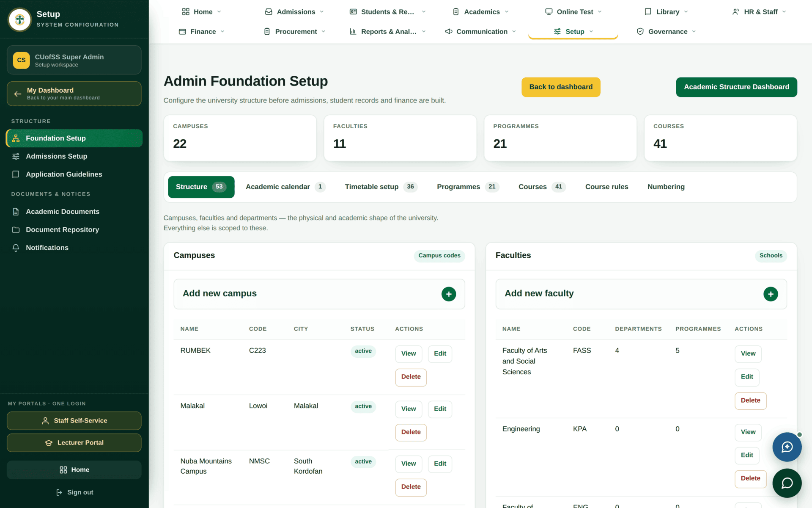Select the Course rules tab
The width and height of the screenshot is (812, 508).
pyautogui.click(x=606, y=187)
